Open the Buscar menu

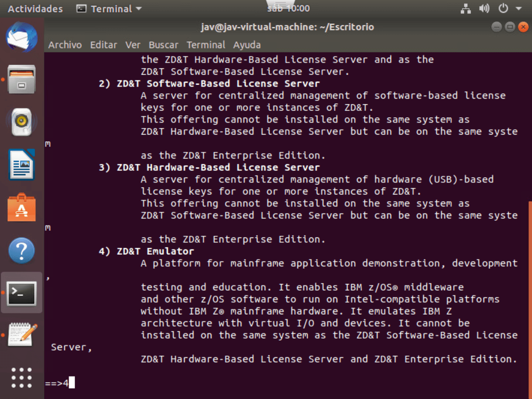click(x=163, y=45)
